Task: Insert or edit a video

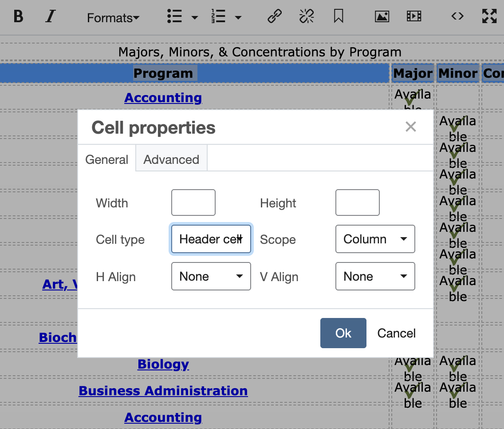Action: [413, 16]
